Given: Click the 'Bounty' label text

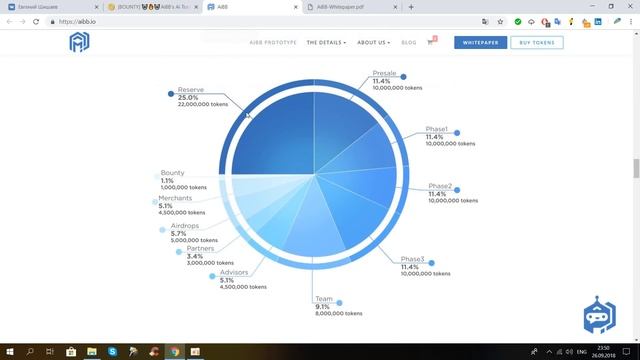Looking at the screenshot, I should tap(172, 173).
